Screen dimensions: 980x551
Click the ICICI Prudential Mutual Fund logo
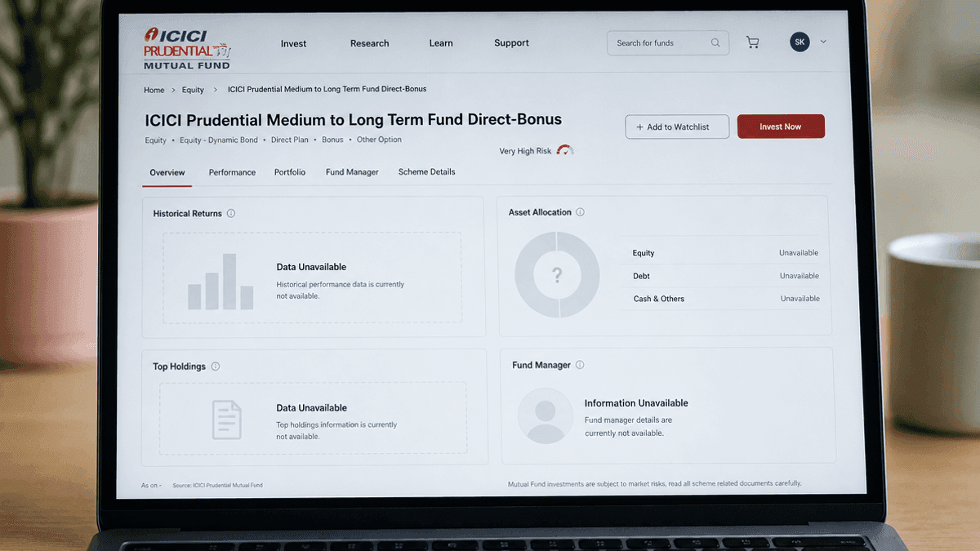click(187, 48)
